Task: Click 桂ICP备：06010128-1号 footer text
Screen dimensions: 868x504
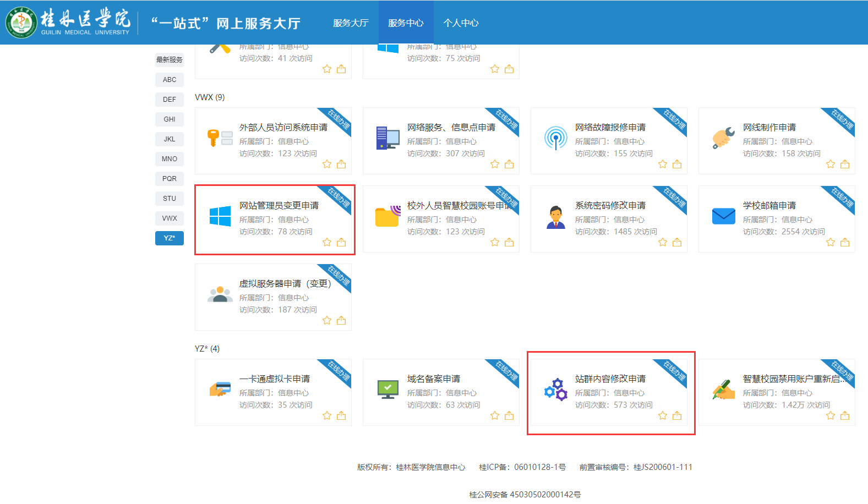Action: pyautogui.click(x=522, y=467)
